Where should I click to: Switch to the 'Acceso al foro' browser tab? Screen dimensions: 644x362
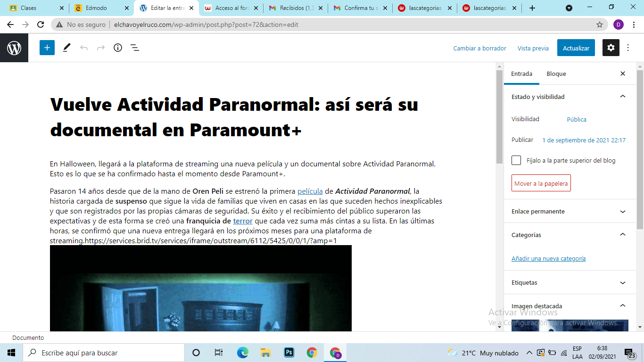coord(231,8)
